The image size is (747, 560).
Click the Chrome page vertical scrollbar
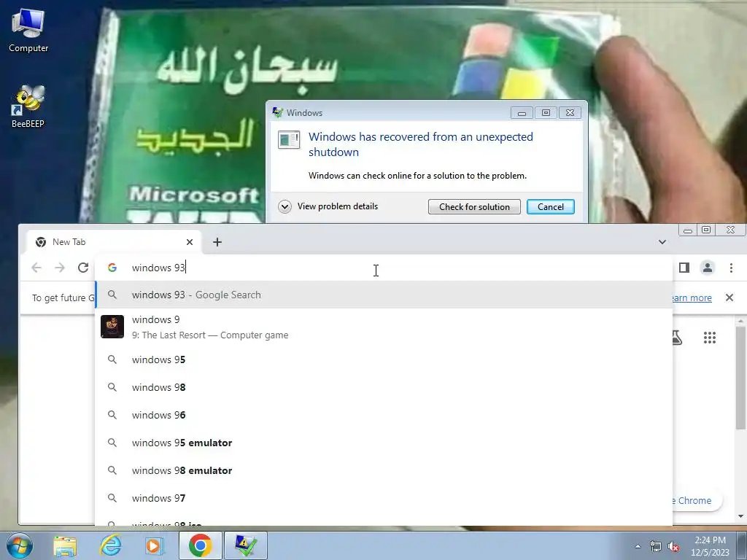pos(740,377)
